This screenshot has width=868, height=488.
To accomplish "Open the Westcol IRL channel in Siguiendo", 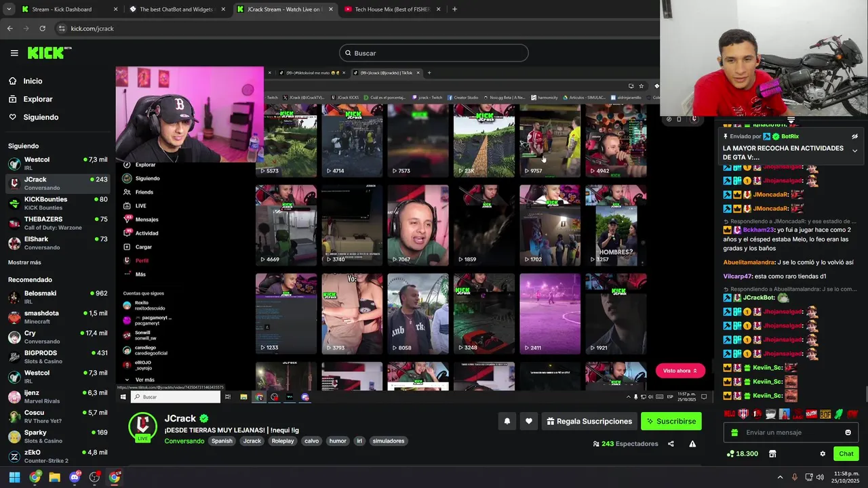I will (x=58, y=163).
